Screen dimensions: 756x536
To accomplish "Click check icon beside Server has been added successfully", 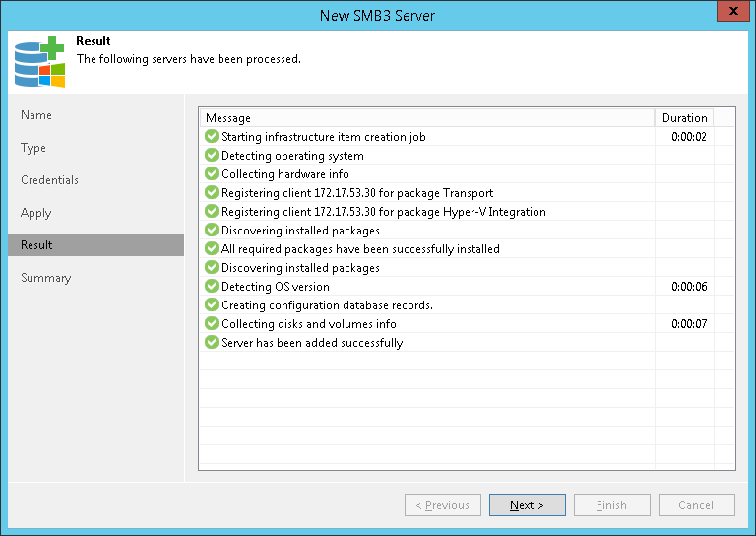I will (x=212, y=342).
